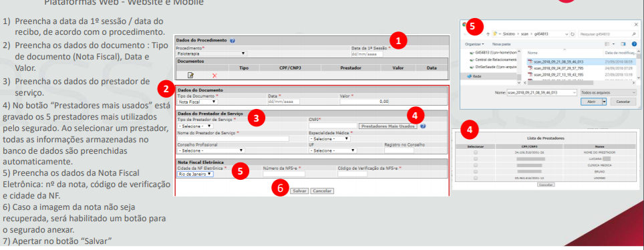Check the box for CLINICA MEDICA row

point(476,165)
